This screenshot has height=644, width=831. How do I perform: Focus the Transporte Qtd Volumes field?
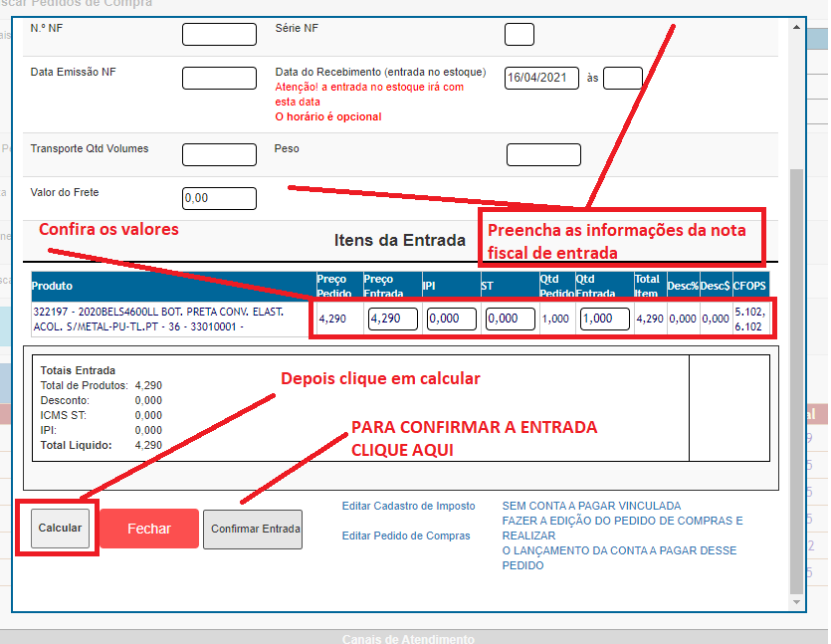(x=219, y=154)
